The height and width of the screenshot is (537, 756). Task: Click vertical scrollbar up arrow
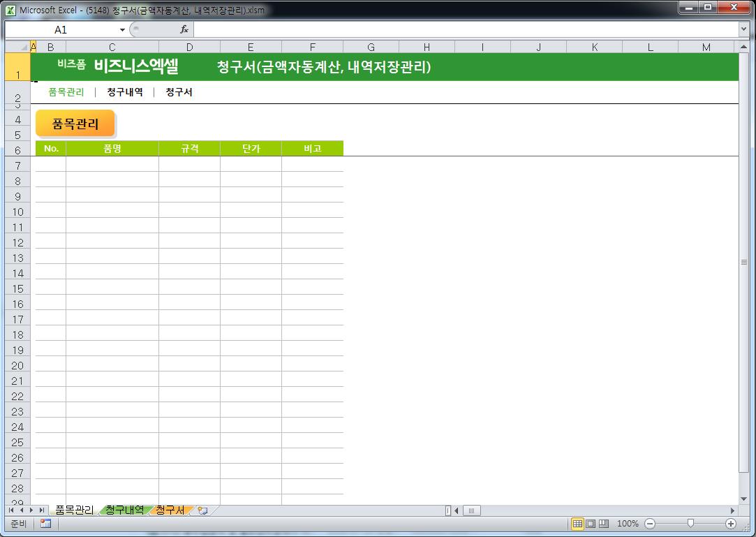(743, 47)
